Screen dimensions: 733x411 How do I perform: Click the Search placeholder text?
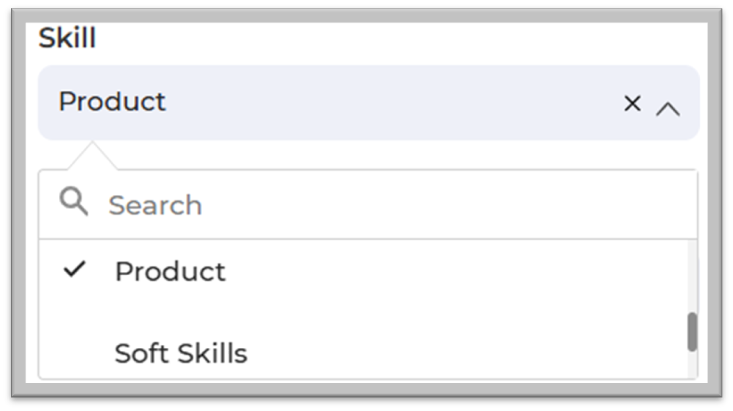tap(155, 205)
